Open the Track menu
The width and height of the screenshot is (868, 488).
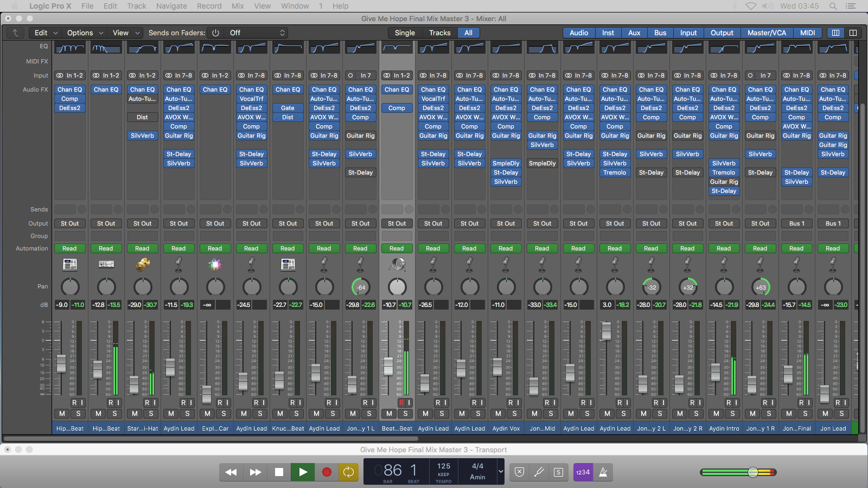(137, 6)
